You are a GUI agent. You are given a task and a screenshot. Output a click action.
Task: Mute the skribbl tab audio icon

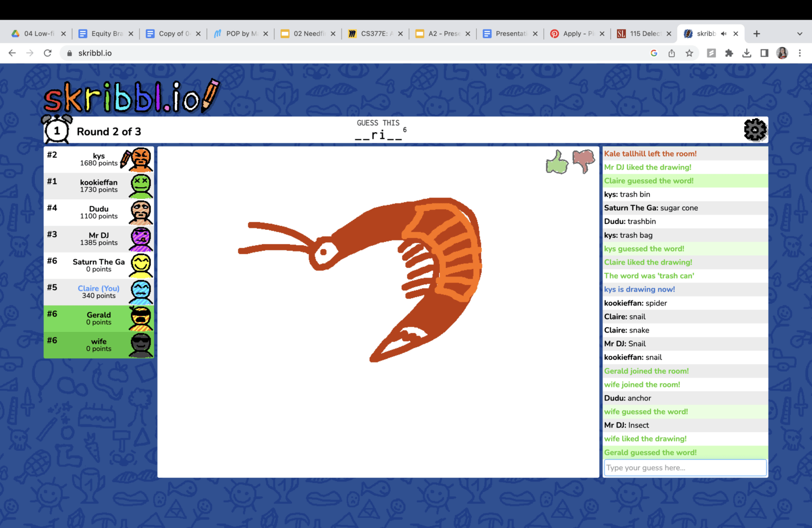pos(723,33)
